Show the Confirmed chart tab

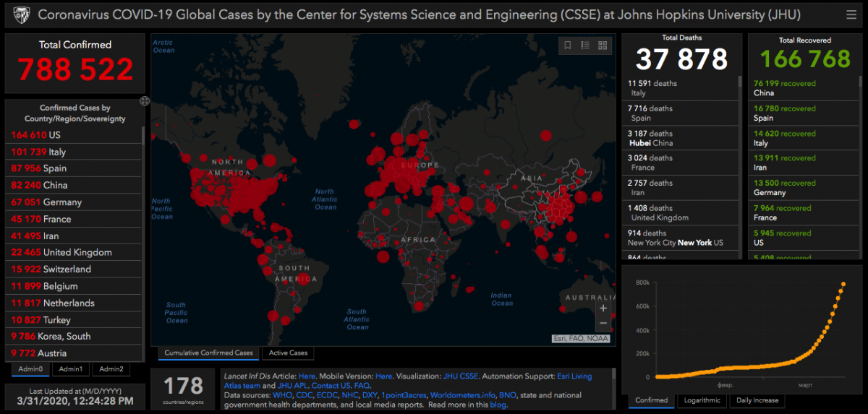(x=652, y=400)
